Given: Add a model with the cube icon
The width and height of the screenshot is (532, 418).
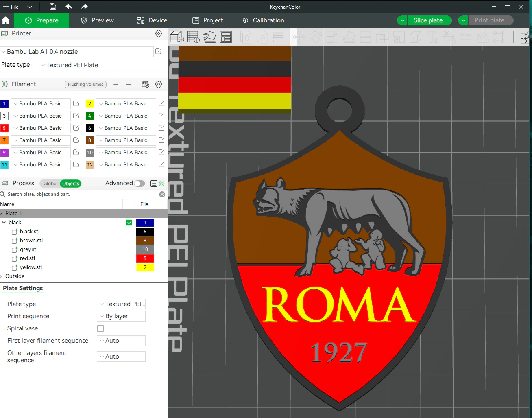Looking at the screenshot, I should (x=177, y=37).
